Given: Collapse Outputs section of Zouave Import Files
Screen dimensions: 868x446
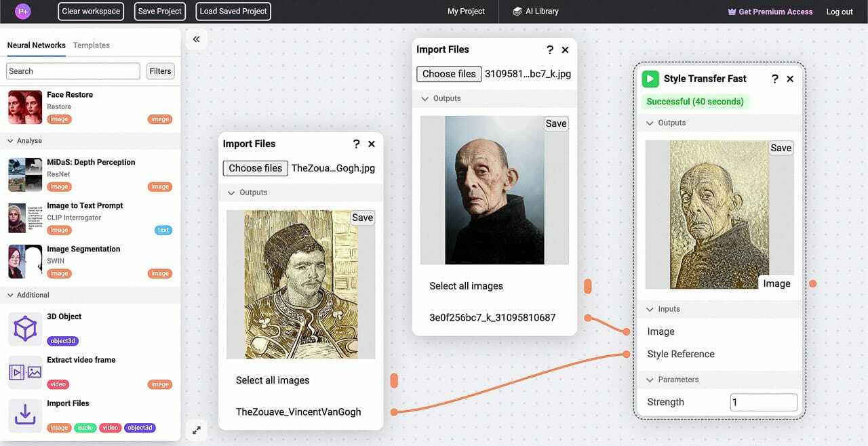Looking at the screenshot, I should 231,193.
